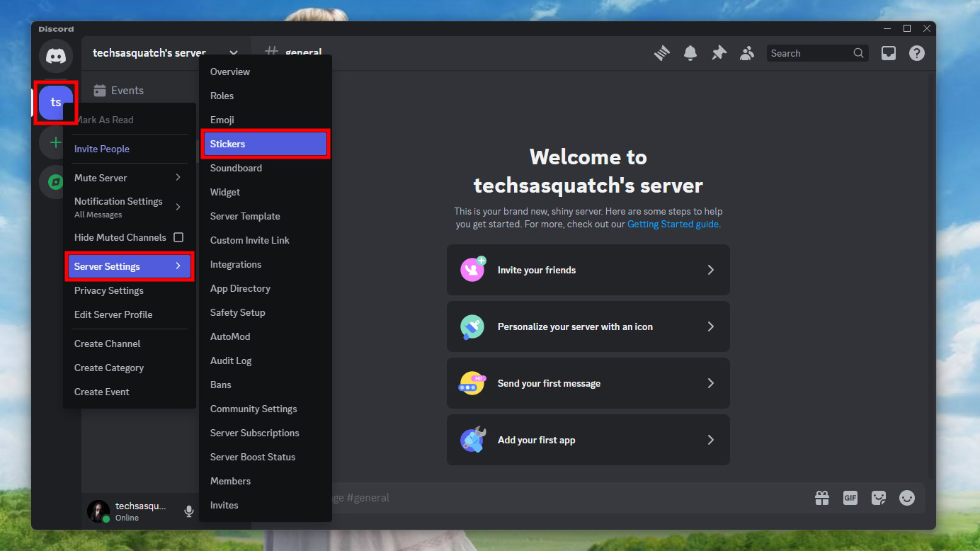Click the Invite your friends card
This screenshot has width=980, height=551.
pyautogui.click(x=588, y=270)
